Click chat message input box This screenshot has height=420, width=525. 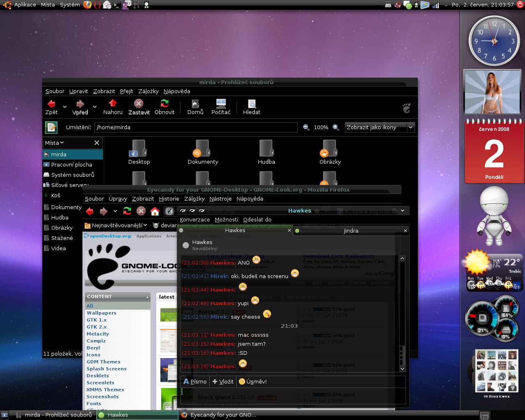click(x=293, y=395)
